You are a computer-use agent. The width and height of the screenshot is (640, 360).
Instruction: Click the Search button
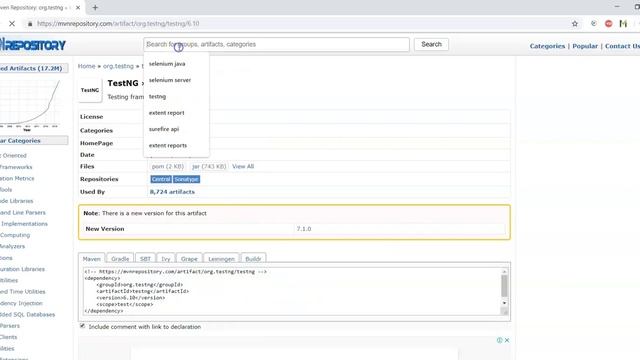(431, 44)
